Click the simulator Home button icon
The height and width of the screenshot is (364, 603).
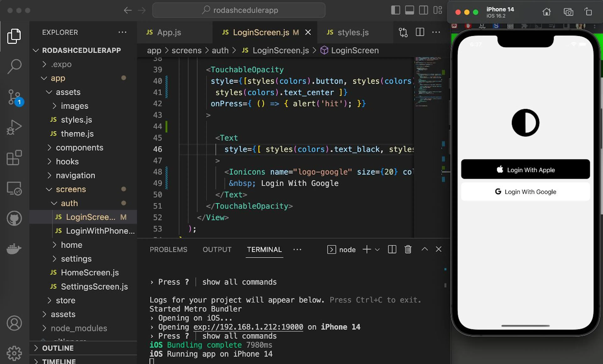coord(546,12)
